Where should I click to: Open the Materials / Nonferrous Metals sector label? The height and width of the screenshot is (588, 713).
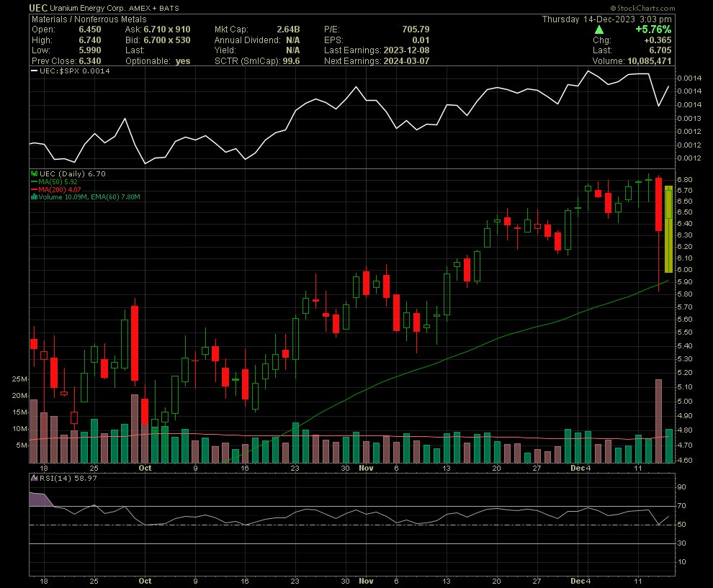click(x=89, y=19)
